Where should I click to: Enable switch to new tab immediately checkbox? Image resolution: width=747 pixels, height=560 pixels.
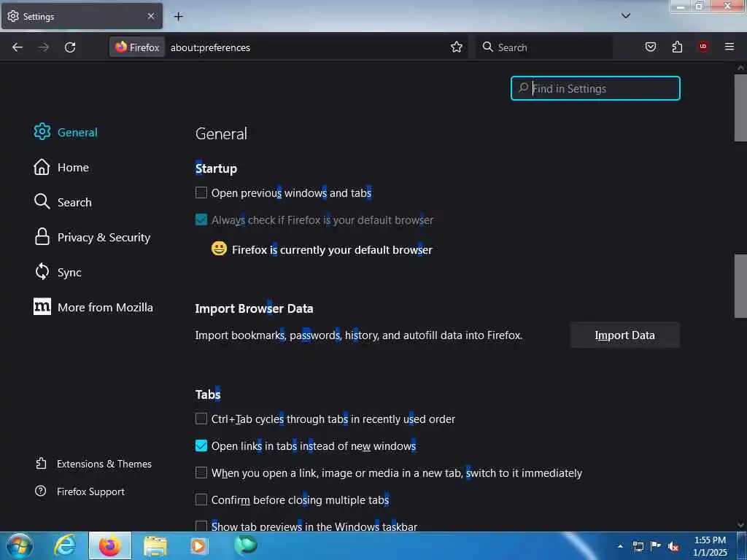(201, 472)
